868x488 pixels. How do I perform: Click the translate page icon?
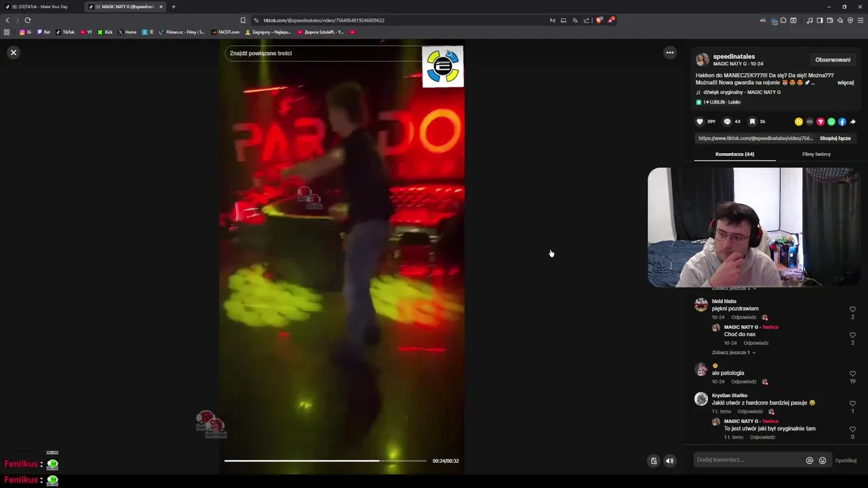[x=575, y=20]
